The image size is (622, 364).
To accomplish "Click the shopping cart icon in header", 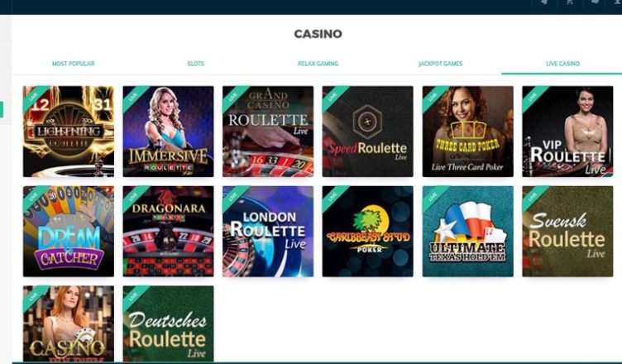I will click(570, 2).
